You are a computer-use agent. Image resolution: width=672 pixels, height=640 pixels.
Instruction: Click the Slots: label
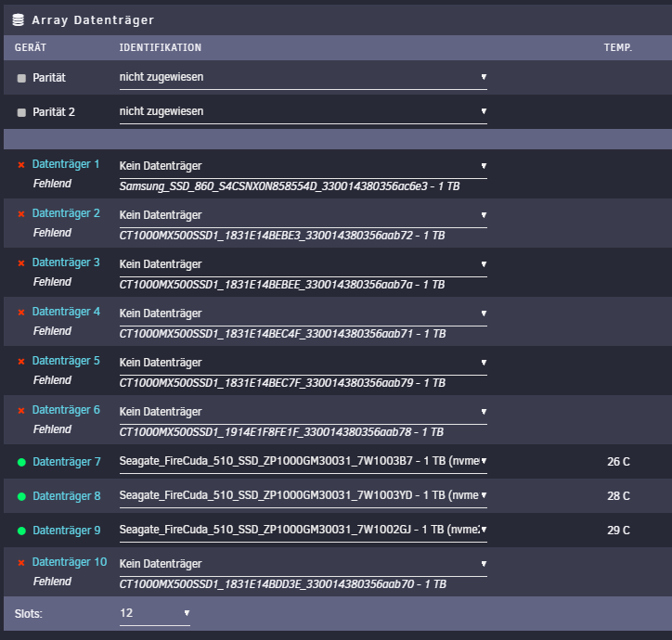[28, 614]
